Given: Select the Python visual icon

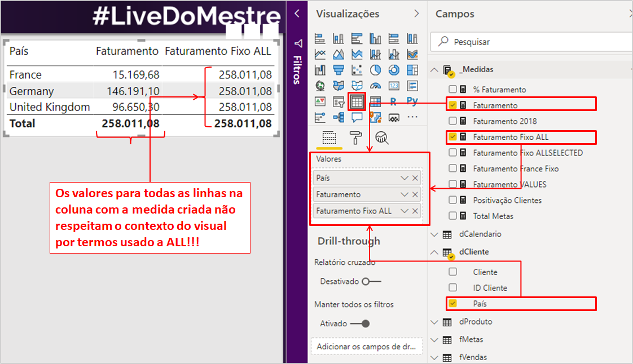Looking at the screenshot, I should [x=411, y=101].
